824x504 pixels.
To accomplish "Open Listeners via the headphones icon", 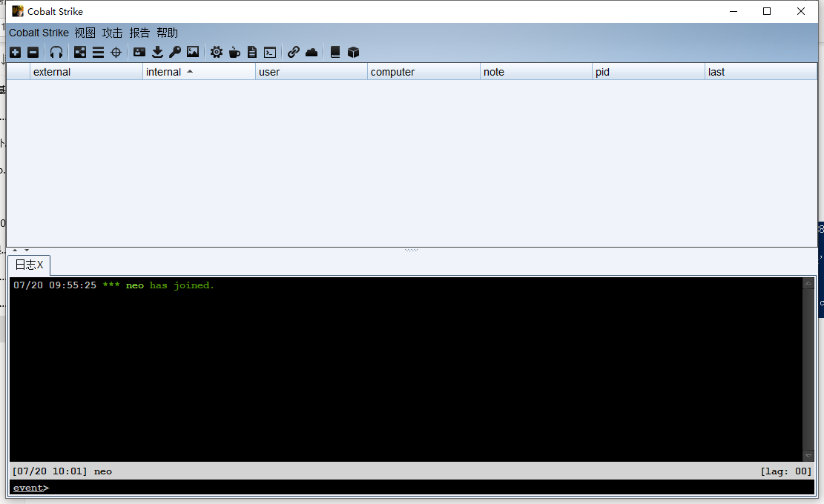I will click(56, 52).
